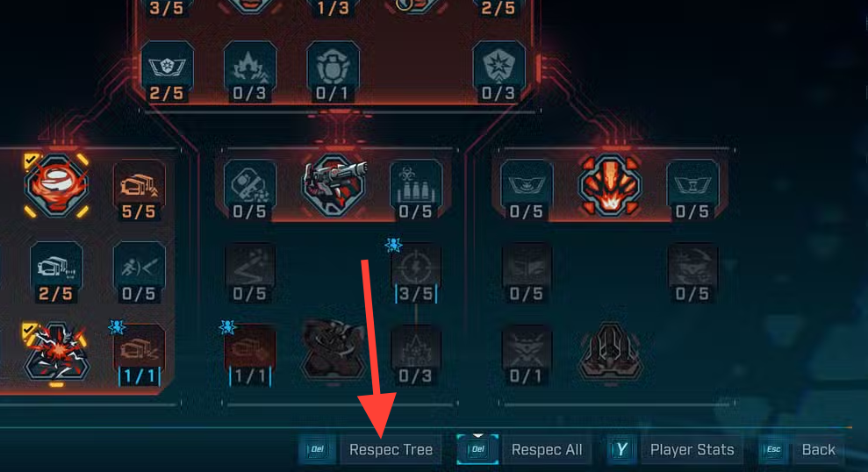868x472 pixels.
Task: Select the red tornado action skill icon
Action: 56,186
